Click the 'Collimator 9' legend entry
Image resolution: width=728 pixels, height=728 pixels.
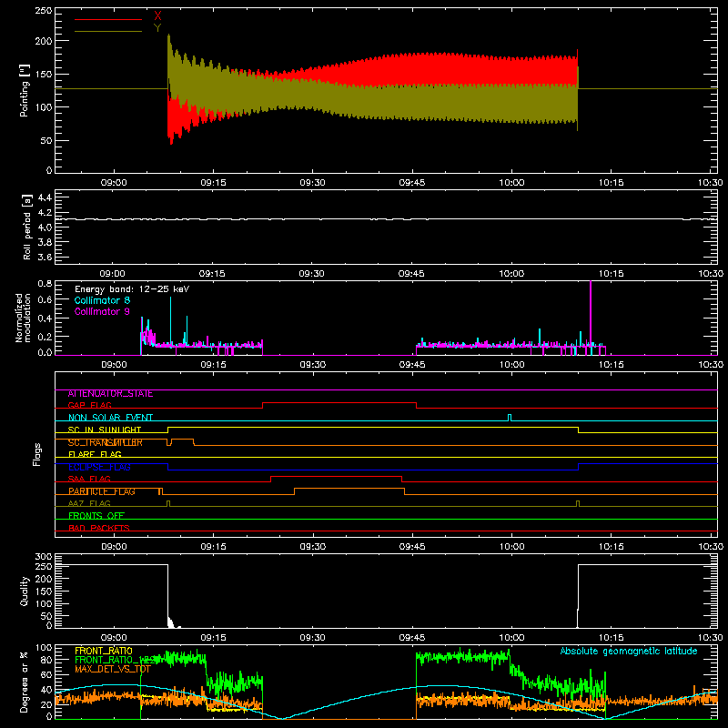pyautogui.click(x=102, y=311)
